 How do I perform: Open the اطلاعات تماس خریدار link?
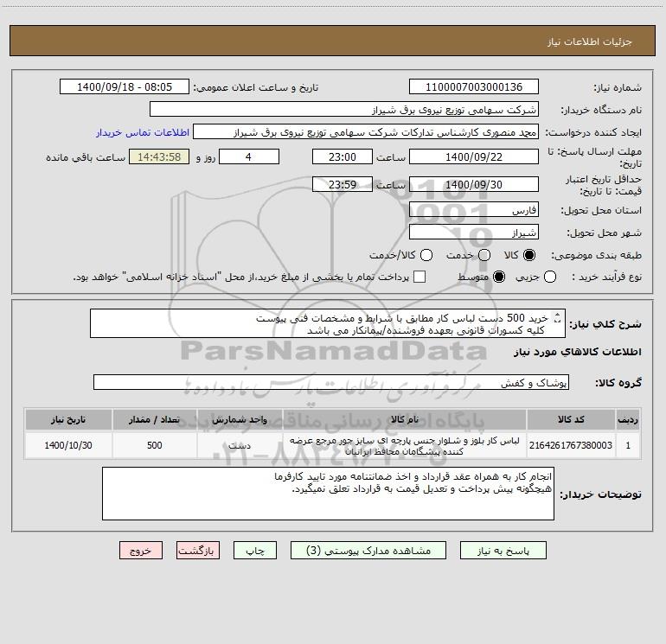coord(143,132)
